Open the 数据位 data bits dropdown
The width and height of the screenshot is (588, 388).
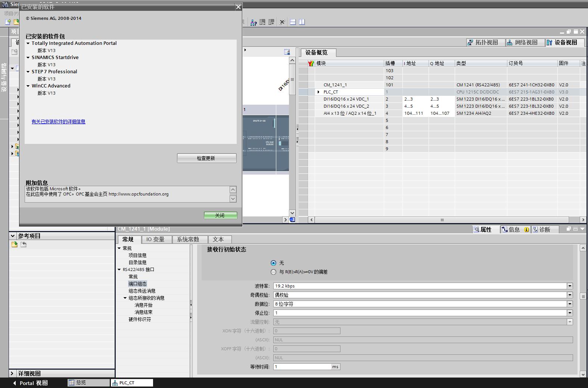pos(570,304)
